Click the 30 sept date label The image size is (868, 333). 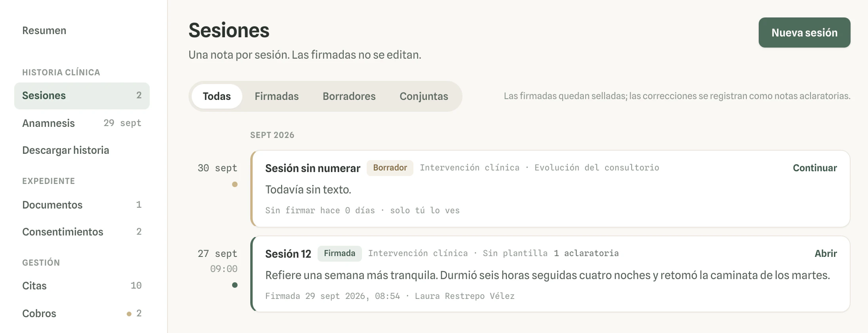217,168
